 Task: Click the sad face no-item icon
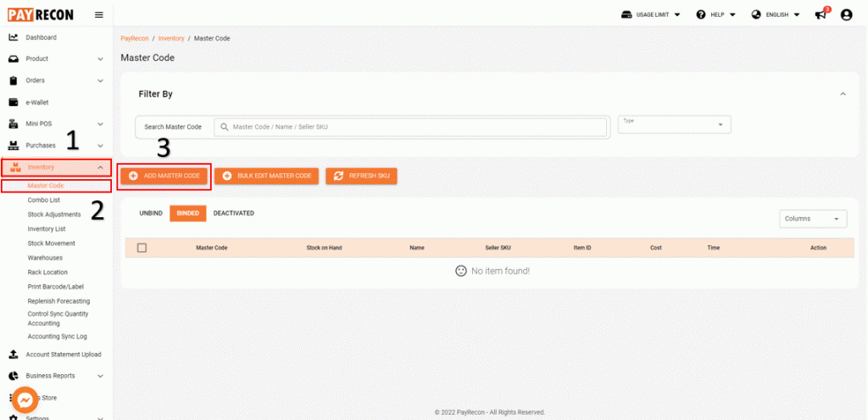coord(460,271)
